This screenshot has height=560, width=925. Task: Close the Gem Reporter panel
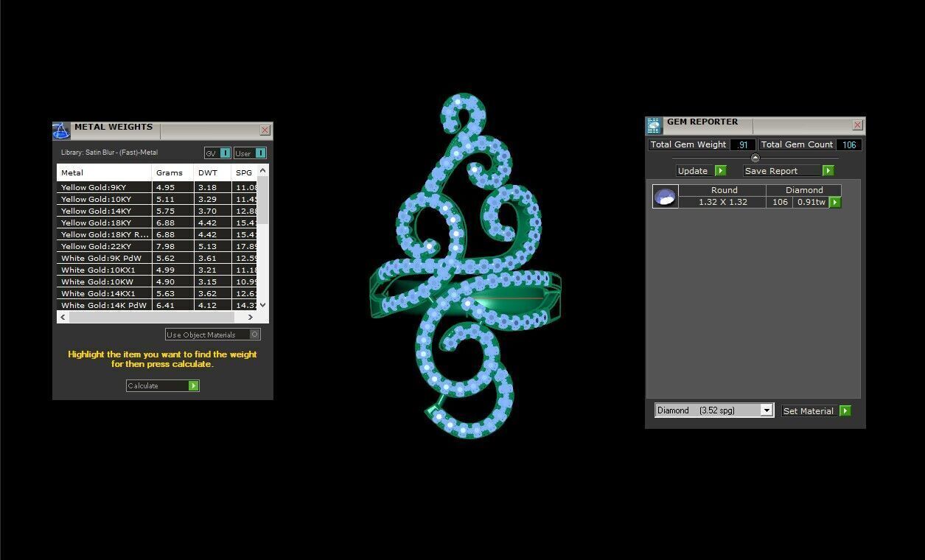coord(858,125)
